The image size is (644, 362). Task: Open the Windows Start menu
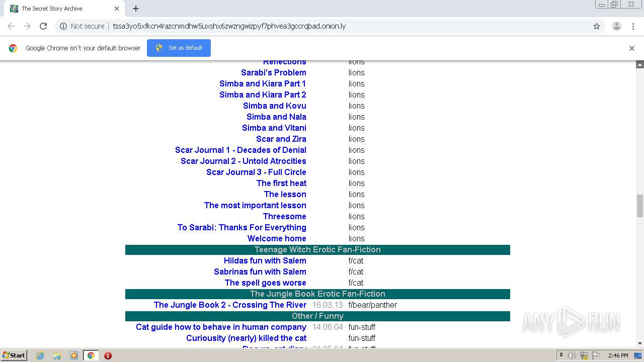tap(14, 355)
